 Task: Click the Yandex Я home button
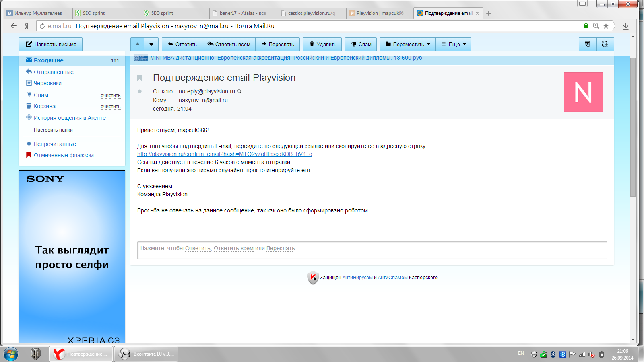coord(27,26)
